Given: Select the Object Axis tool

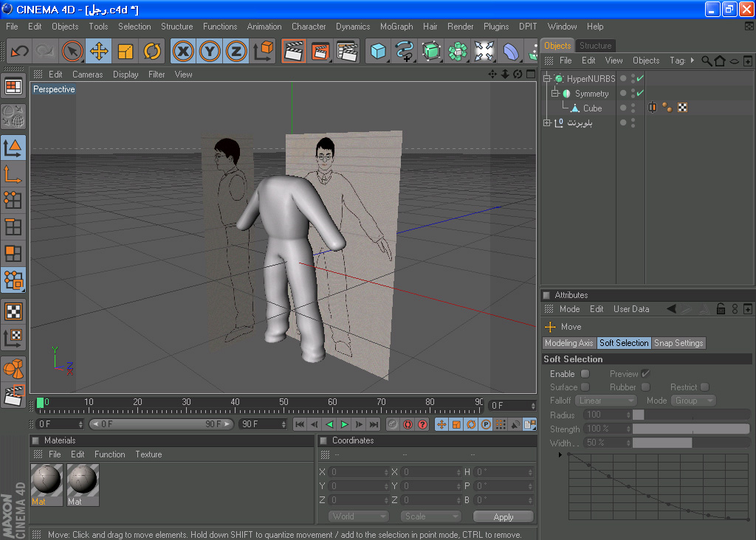Looking at the screenshot, I should coord(13,173).
